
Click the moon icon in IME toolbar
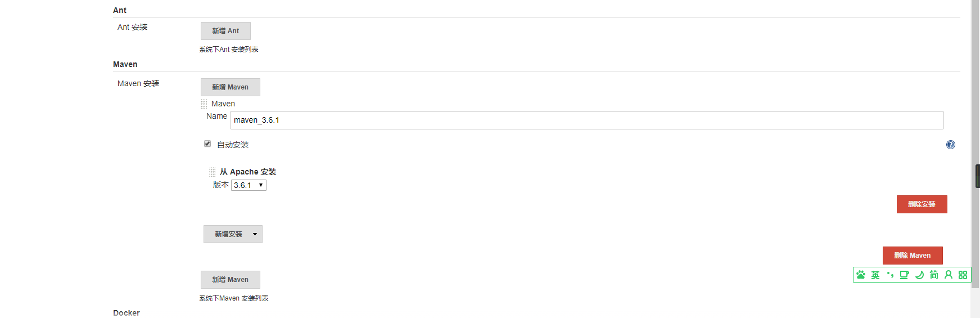click(x=919, y=275)
